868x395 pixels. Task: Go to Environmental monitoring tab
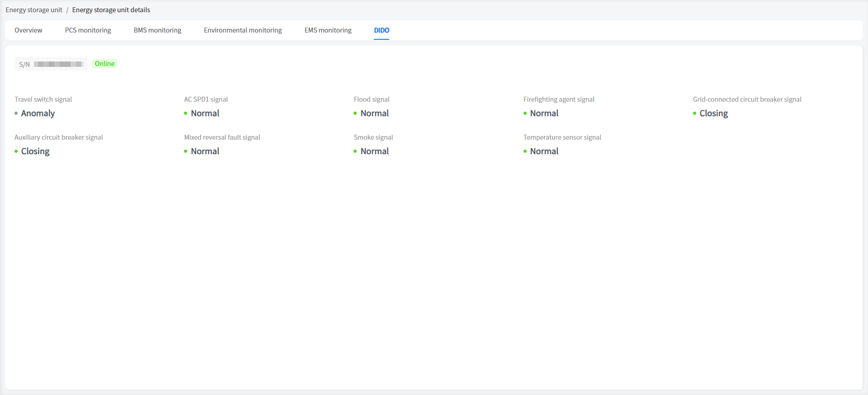point(242,30)
